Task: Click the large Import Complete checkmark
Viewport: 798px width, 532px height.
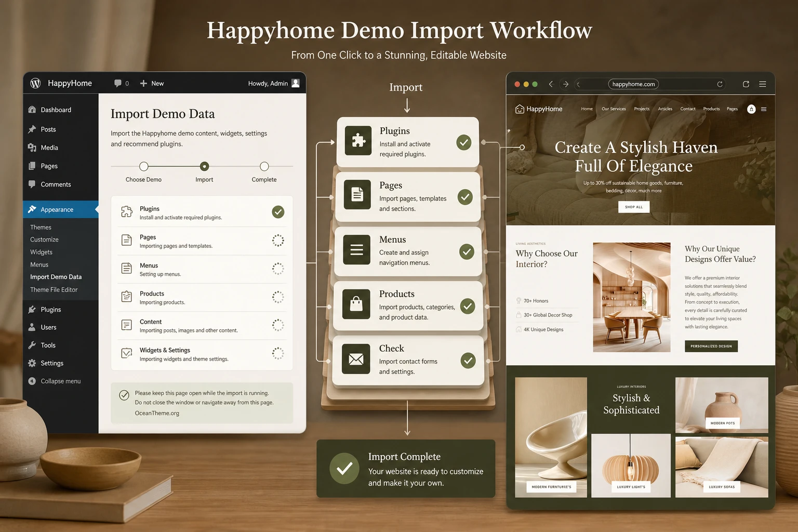Action: (x=344, y=468)
